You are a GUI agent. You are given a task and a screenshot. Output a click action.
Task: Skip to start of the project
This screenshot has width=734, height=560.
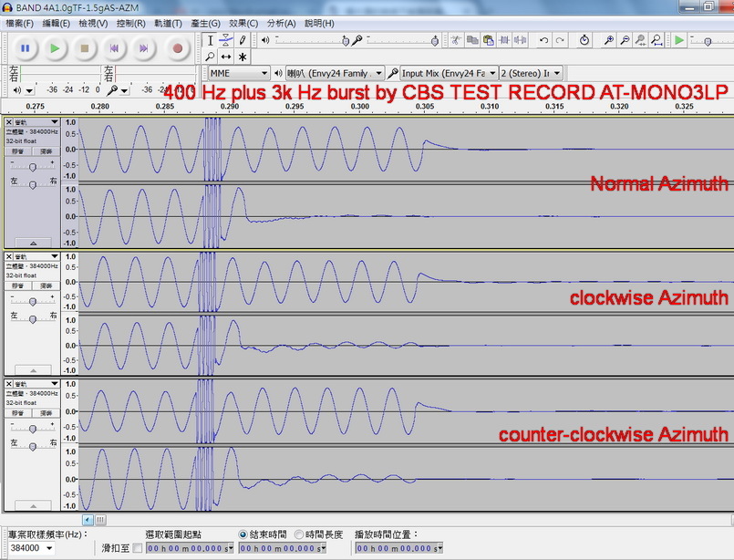114,48
